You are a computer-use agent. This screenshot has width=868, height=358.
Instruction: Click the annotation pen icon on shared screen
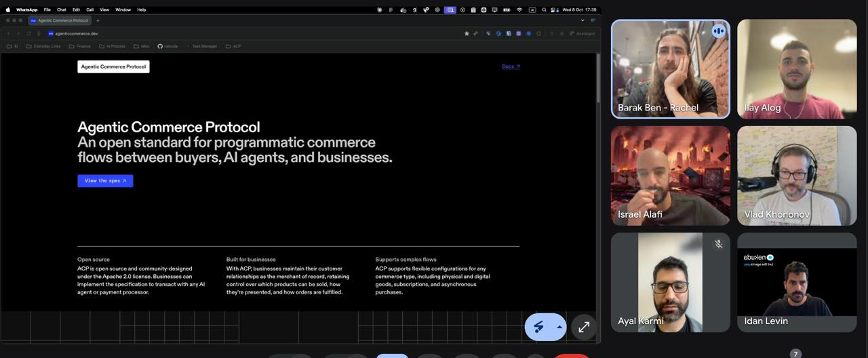coord(539,327)
